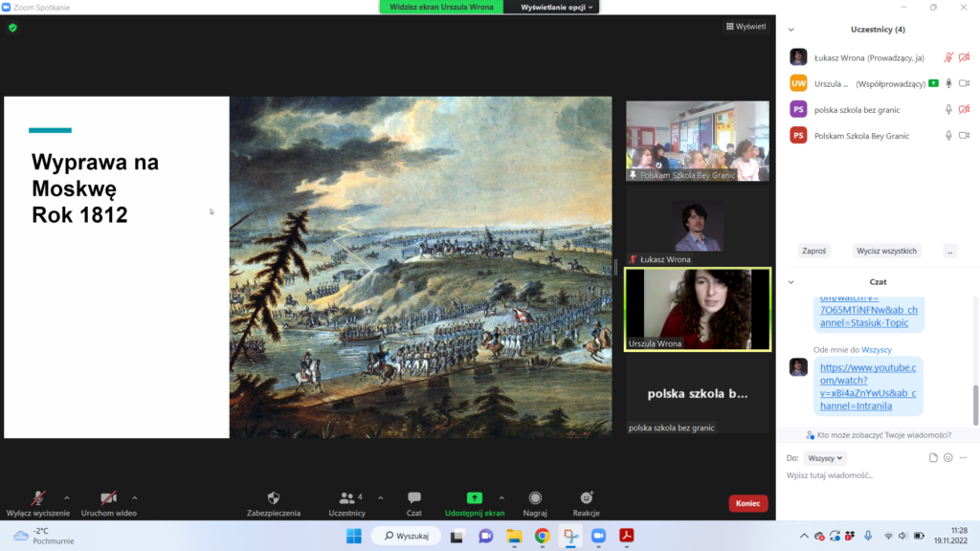Expand the Wyświetlanie opcji dropdown
The height and width of the screenshot is (551, 980).
tap(558, 7)
